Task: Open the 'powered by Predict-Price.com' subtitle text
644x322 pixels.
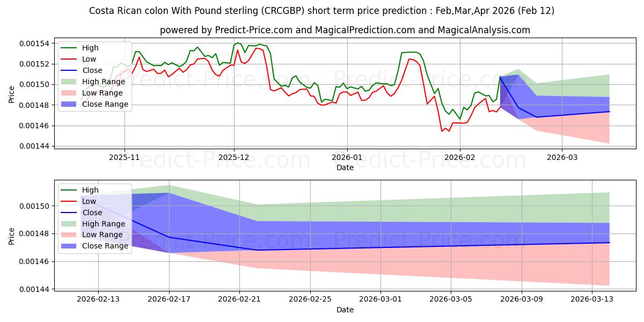Action: point(345,31)
